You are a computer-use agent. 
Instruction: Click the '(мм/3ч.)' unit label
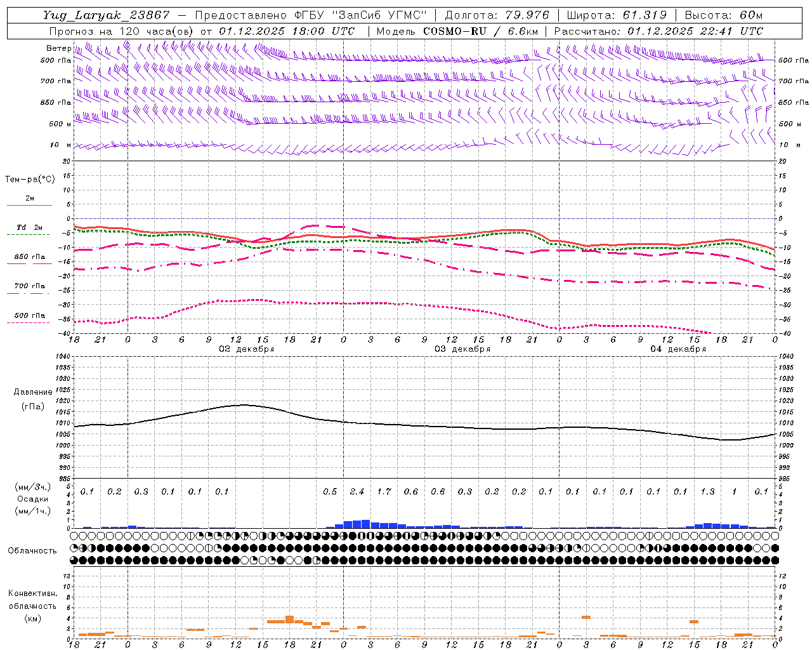pos(33,487)
